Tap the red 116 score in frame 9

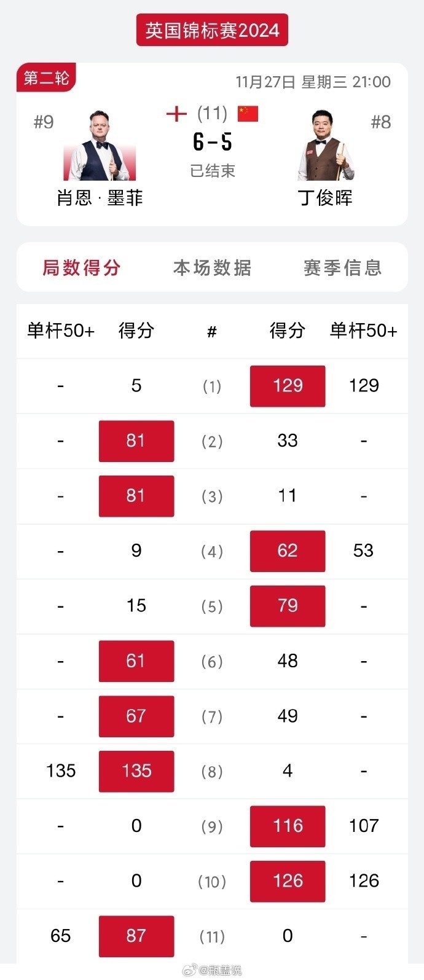[288, 826]
